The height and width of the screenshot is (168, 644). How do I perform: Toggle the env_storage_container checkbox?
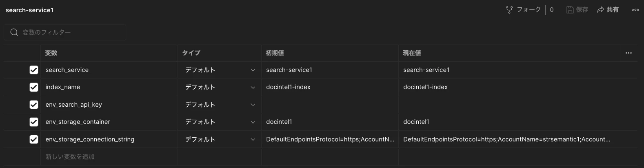[34, 122]
